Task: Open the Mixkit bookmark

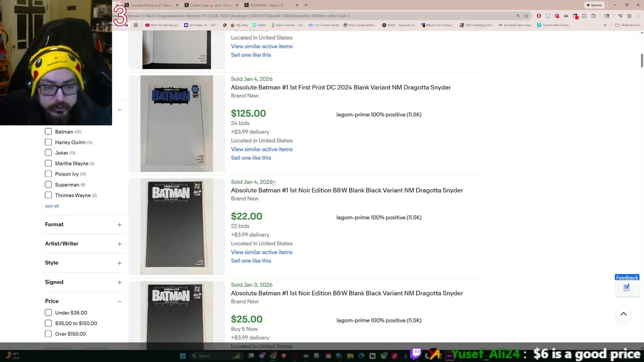Action: tap(399, 25)
